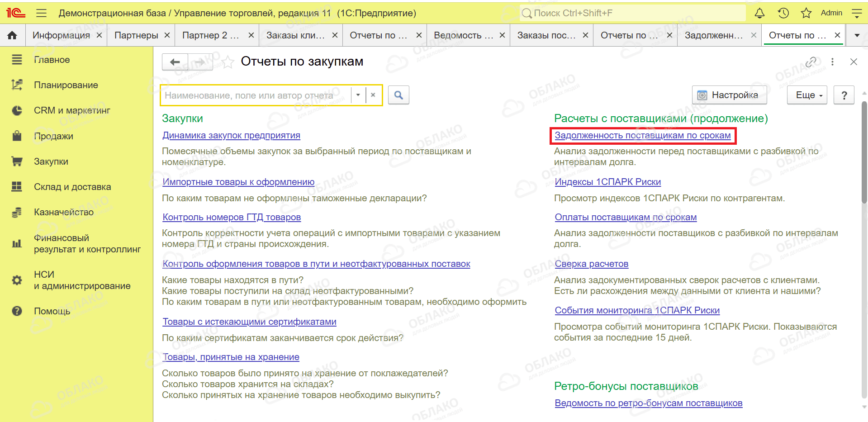Screen dimensions: 868x422
Task: Open Контроль номеров ГТД товаров report
Action: tap(232, 217)
